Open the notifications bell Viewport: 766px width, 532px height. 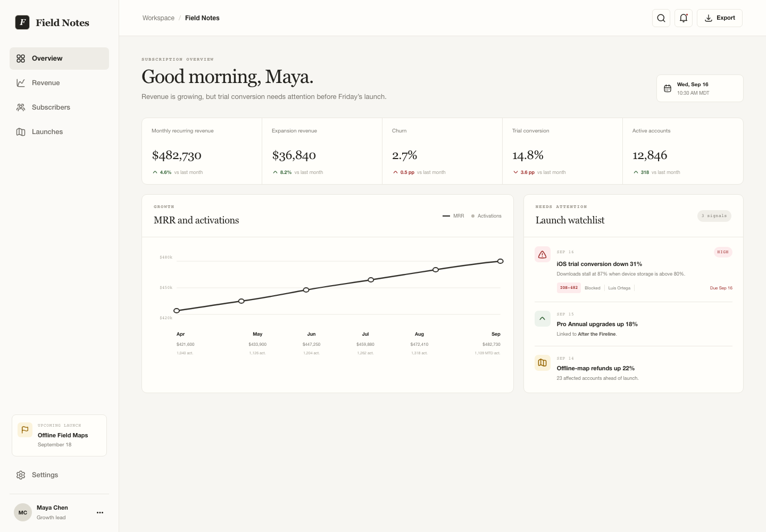684,18
